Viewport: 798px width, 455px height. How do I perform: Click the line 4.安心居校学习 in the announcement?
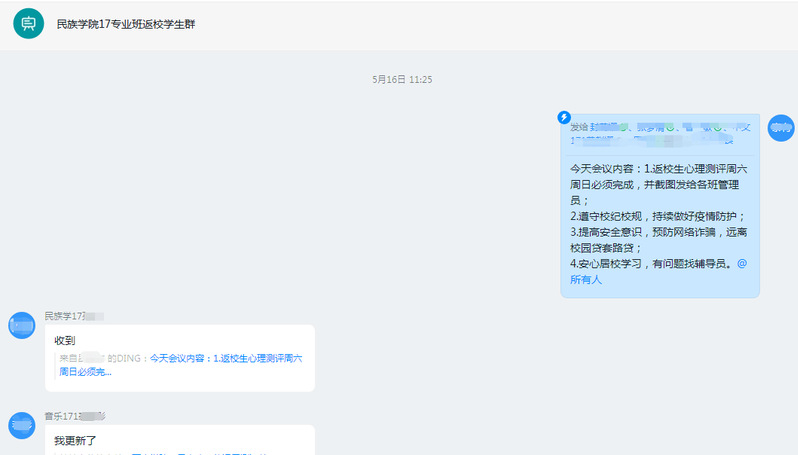(x=652, y=264)
